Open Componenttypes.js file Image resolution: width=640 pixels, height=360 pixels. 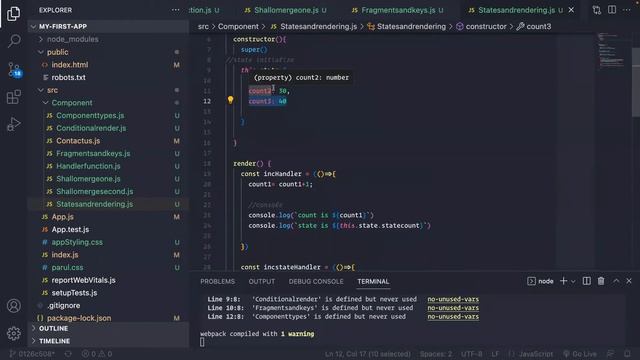[x=90, y=116]
